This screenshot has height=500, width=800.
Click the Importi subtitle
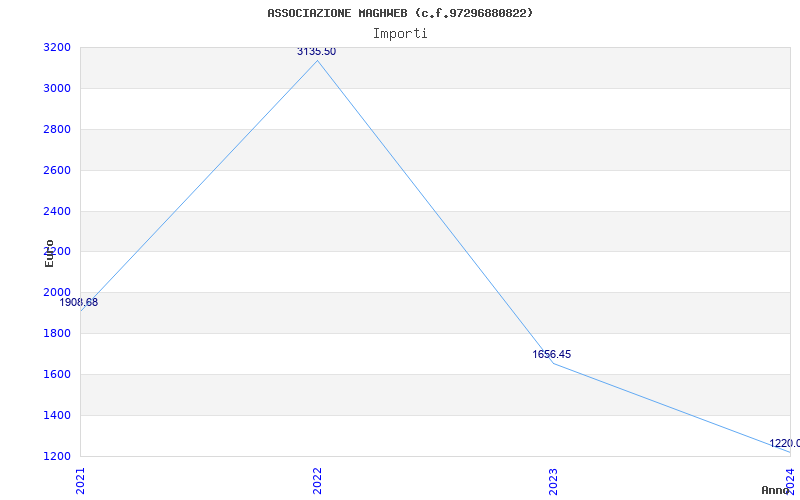400,34
